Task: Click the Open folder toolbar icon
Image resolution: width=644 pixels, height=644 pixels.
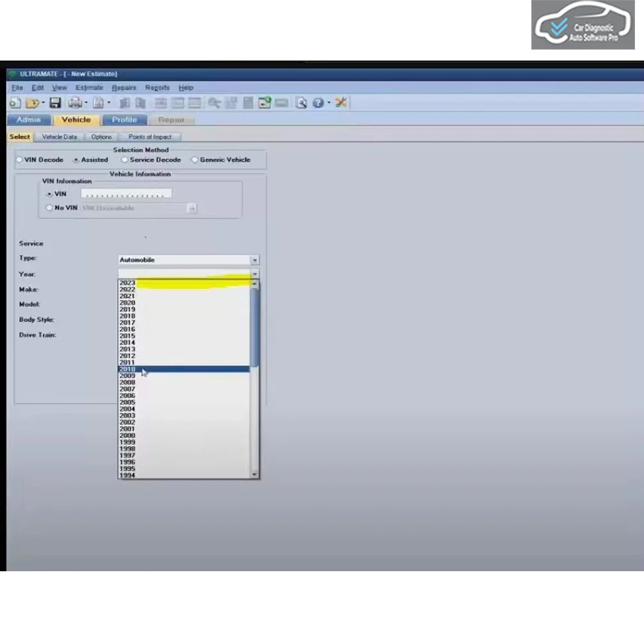Action: [32, 102]
